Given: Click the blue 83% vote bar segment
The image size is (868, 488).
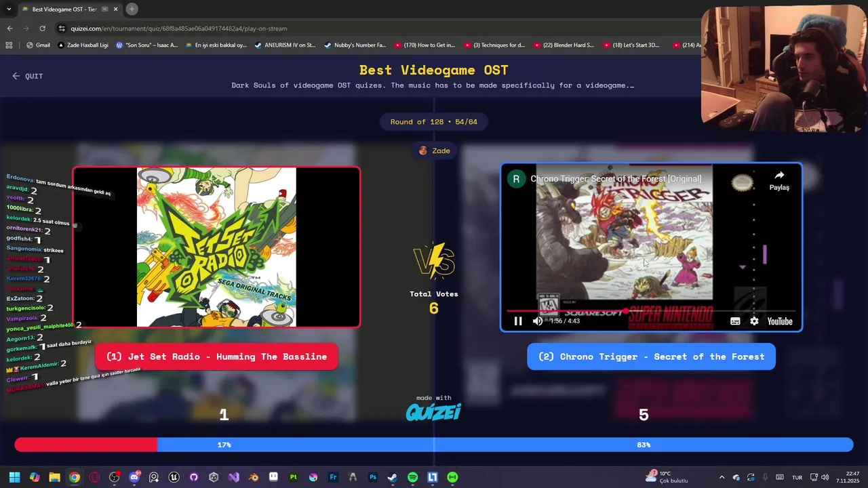Looking at the screenshot, I should tap(505, 445).
